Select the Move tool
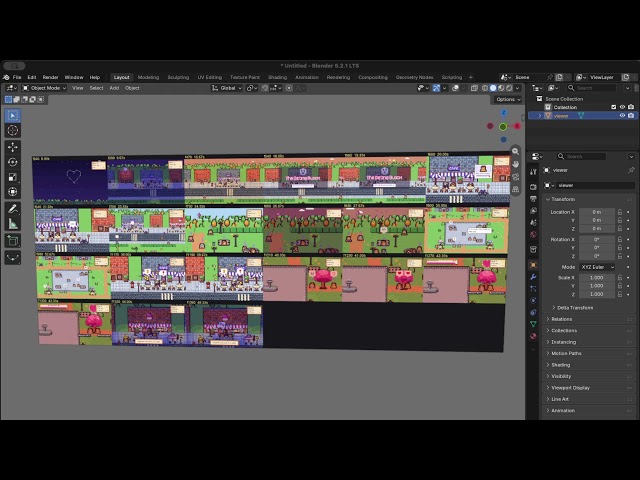The width and height of the screenshot is (640, 480). 13,147
